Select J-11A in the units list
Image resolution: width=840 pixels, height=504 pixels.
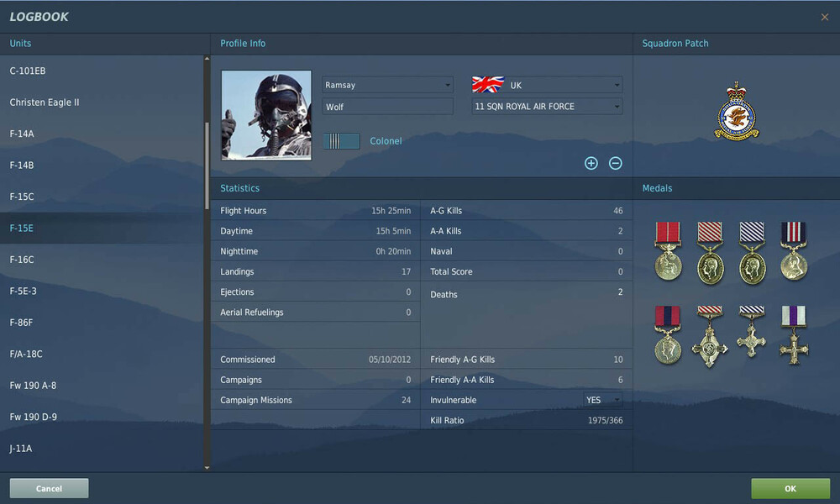click(102, 449)
